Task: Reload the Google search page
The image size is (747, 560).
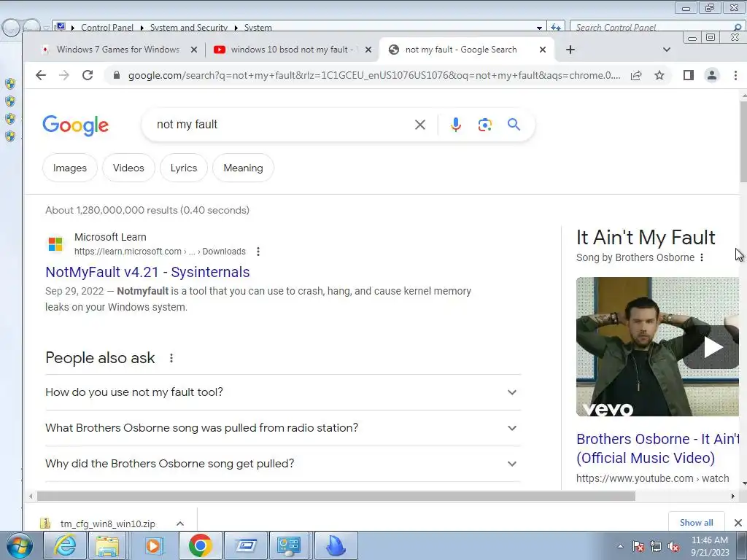Action: (x=88, y=75)
